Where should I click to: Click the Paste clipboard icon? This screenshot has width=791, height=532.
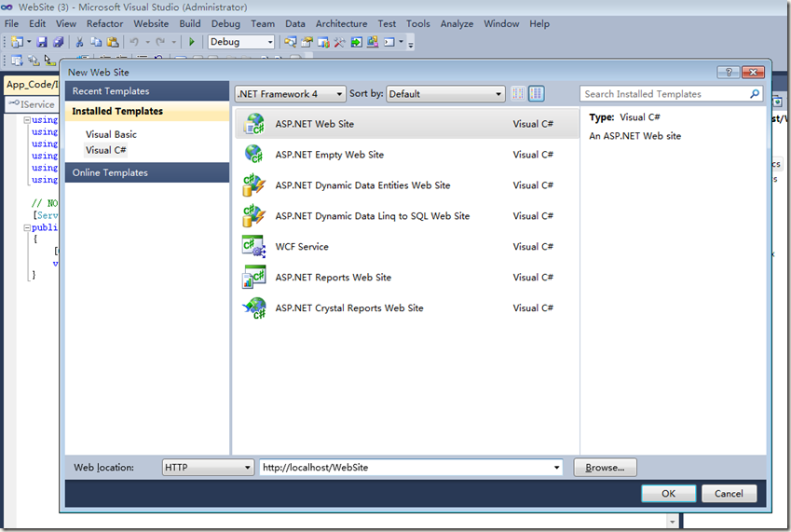(112, 42)
